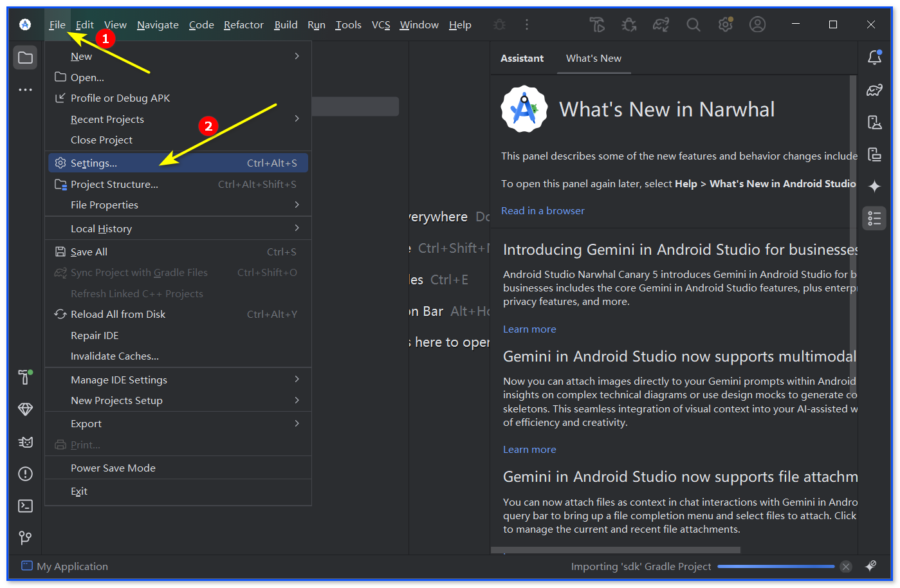The width and height of the screenshot is (900, 588).
Task: Click the Android Studio logo in title bar
Action: [x=25, y=24]
